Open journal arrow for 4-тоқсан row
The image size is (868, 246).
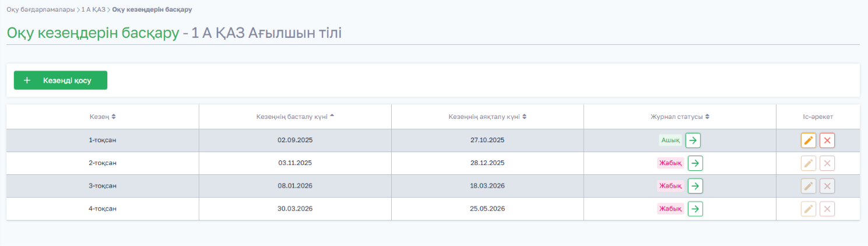point(695,209)
